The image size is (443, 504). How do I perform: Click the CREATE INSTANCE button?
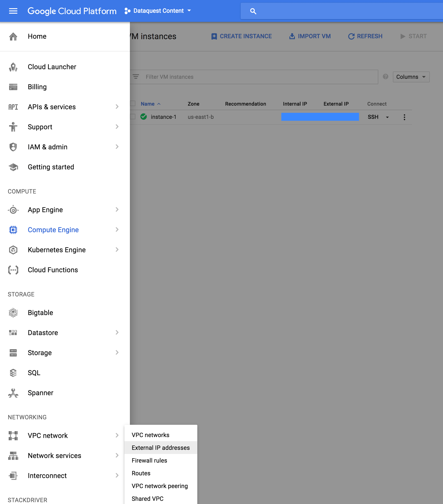[241, 36]
